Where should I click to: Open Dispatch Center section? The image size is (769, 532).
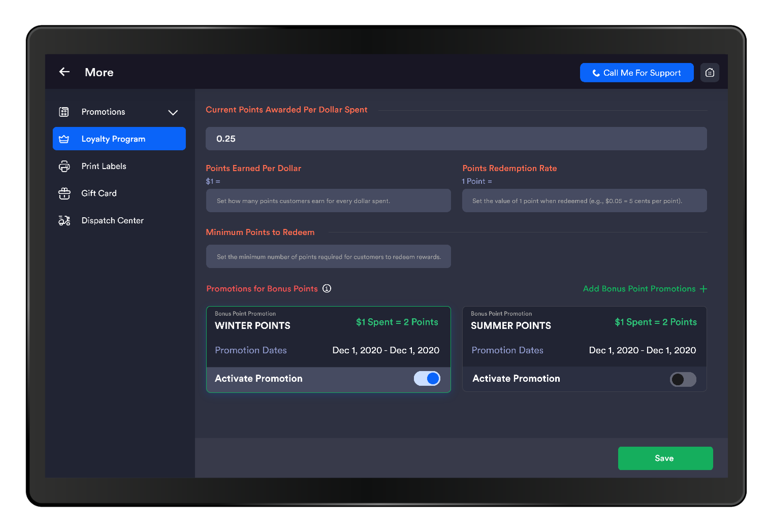click(112, 220)
